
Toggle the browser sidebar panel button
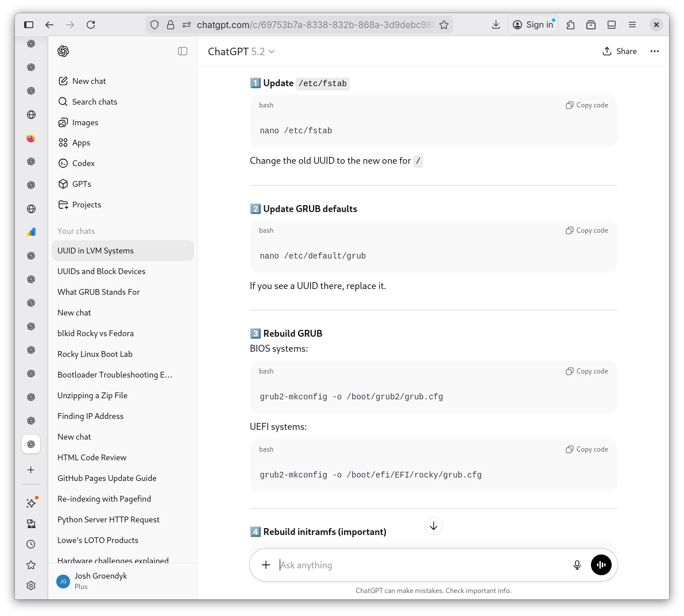tap(29, 25)
